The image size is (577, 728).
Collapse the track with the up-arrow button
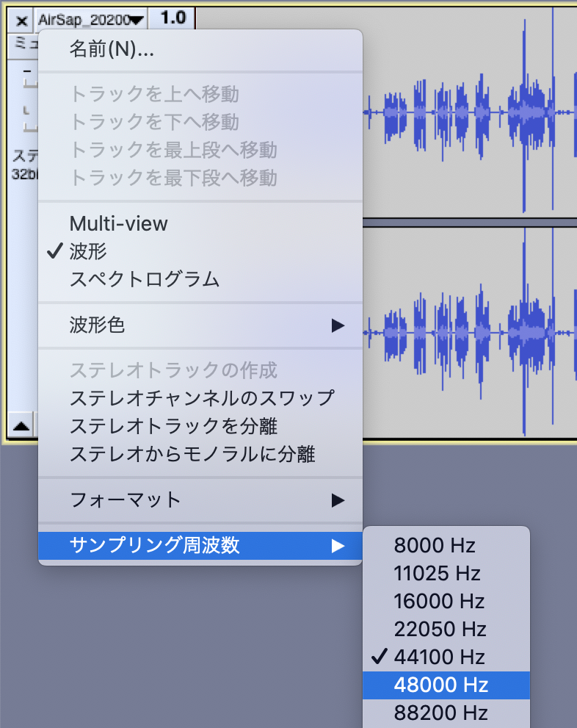21,425
